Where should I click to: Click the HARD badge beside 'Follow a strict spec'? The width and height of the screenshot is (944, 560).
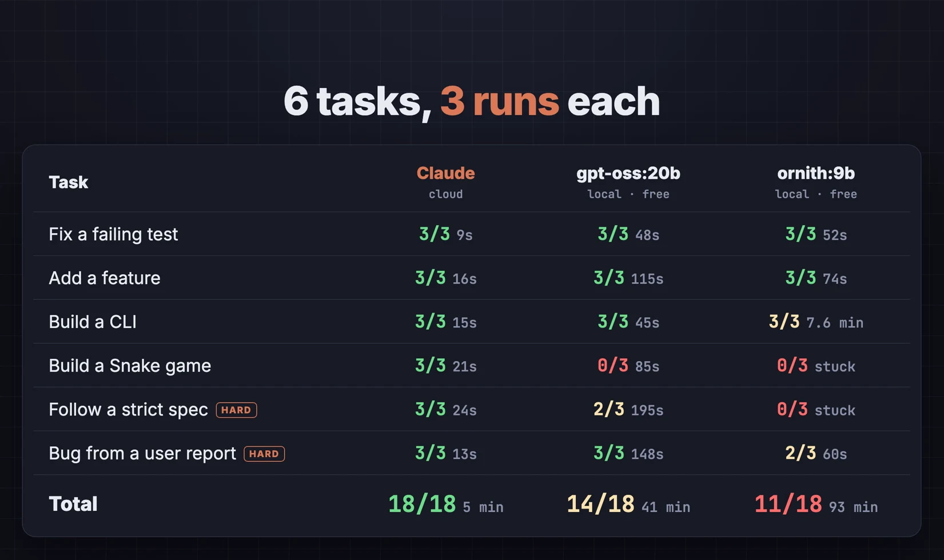tap(236, 410)
